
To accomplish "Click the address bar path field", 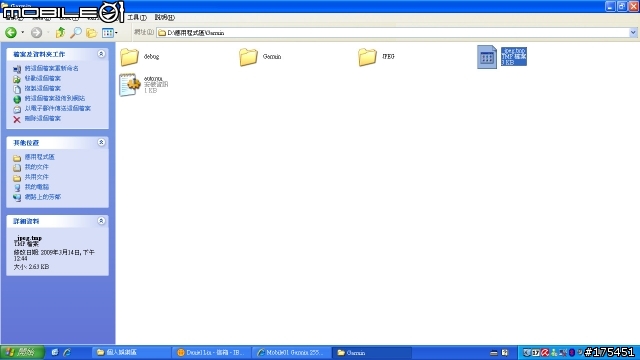I will [393, 33].
